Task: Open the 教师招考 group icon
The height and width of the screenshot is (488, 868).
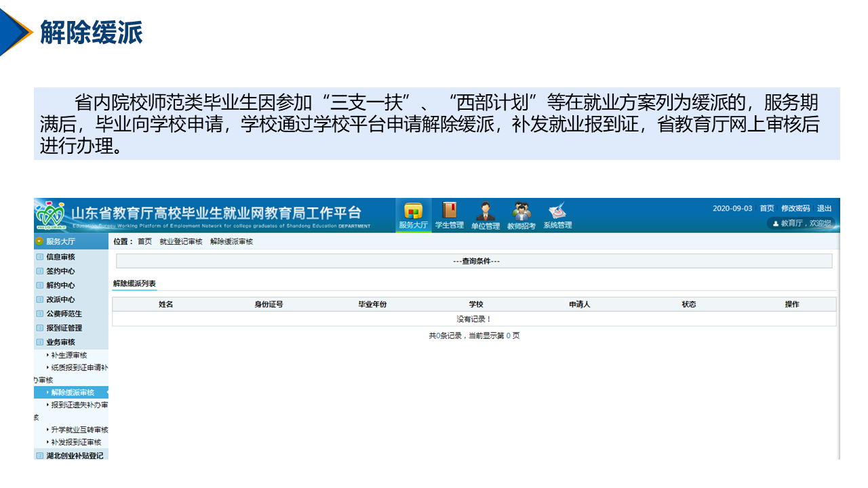Action: [x=521, y=211]
